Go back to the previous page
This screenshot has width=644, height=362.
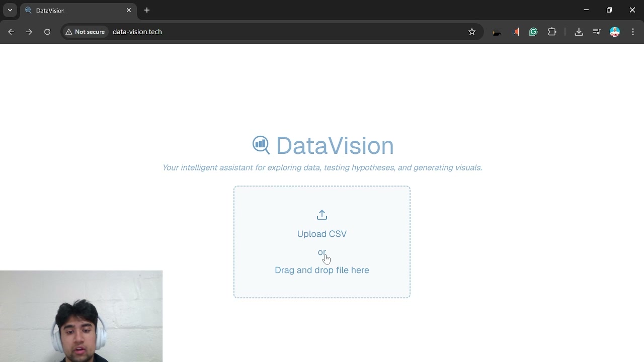point(11,32)
